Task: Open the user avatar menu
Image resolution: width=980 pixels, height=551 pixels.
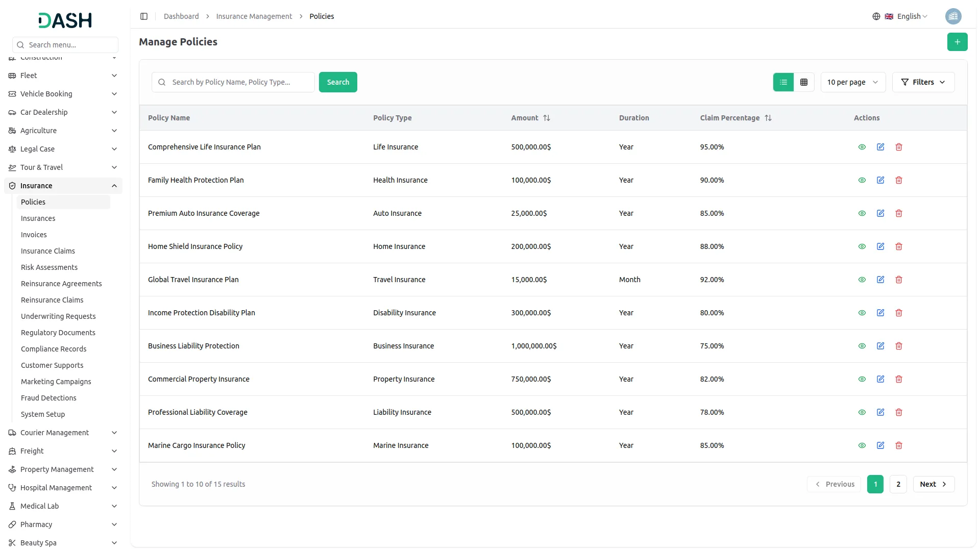Action: tap(953, 16)
